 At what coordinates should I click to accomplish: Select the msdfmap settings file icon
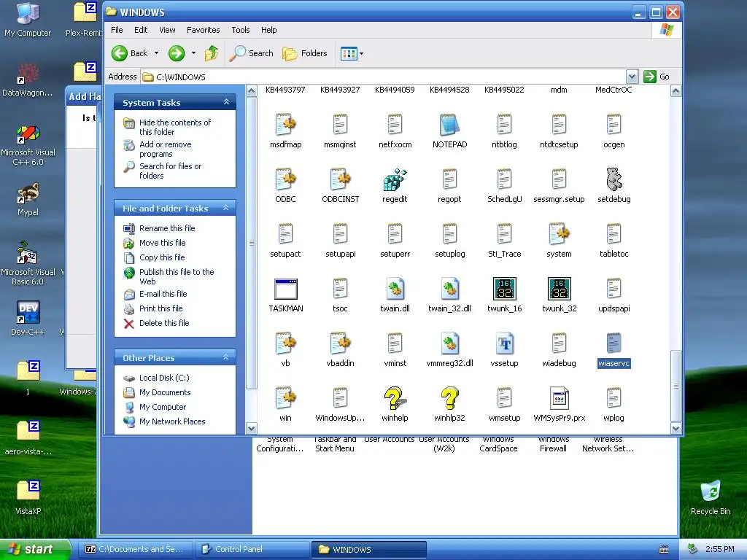[285, 125]
